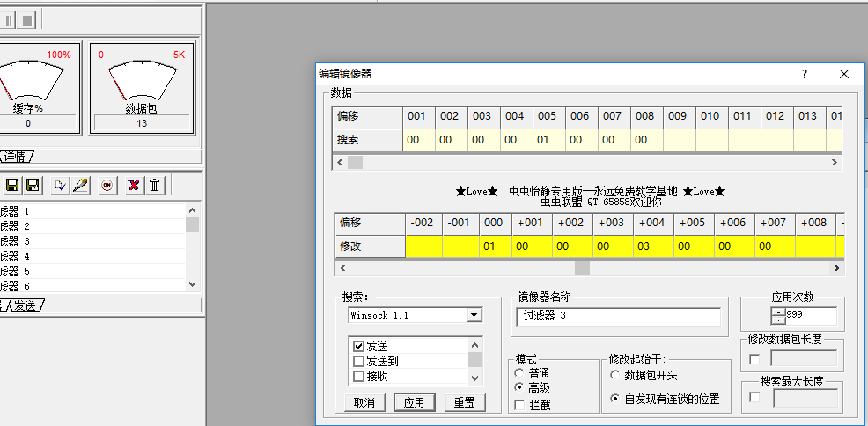The height and width of the screenshot is (426, 868).
Task: Click the filter list scroll-down arrow
Action: (192, 284)
